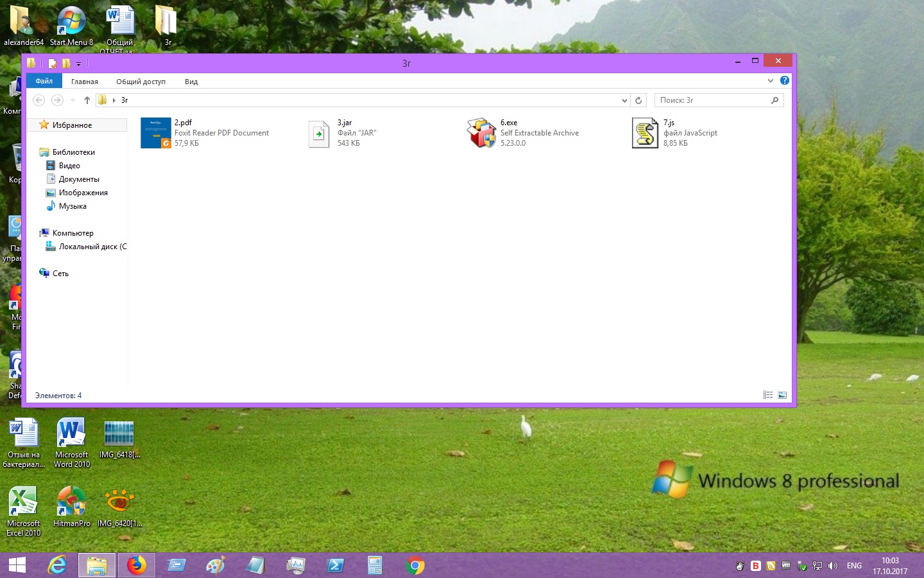Image resolution: width=924 pixels, height=578 pixels.
Task: Toggle ENG input language indicator
Action: (854, 566)
